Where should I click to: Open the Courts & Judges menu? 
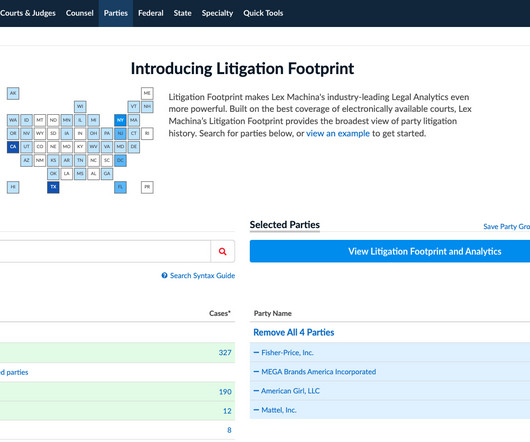click(28, 13)
